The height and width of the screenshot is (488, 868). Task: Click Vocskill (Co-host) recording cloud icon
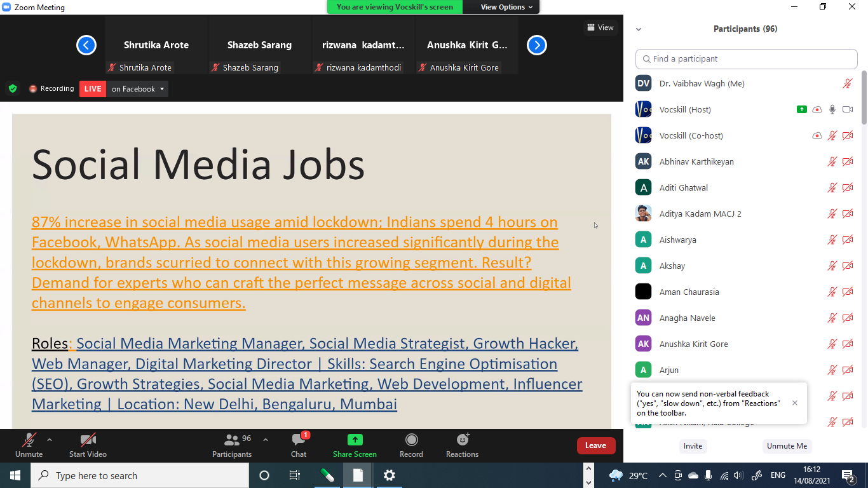(x=817, y=136)
